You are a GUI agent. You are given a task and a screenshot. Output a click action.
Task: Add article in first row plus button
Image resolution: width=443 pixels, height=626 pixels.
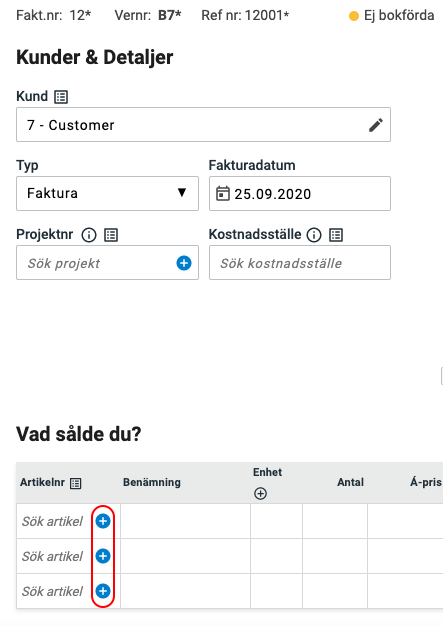103,521
